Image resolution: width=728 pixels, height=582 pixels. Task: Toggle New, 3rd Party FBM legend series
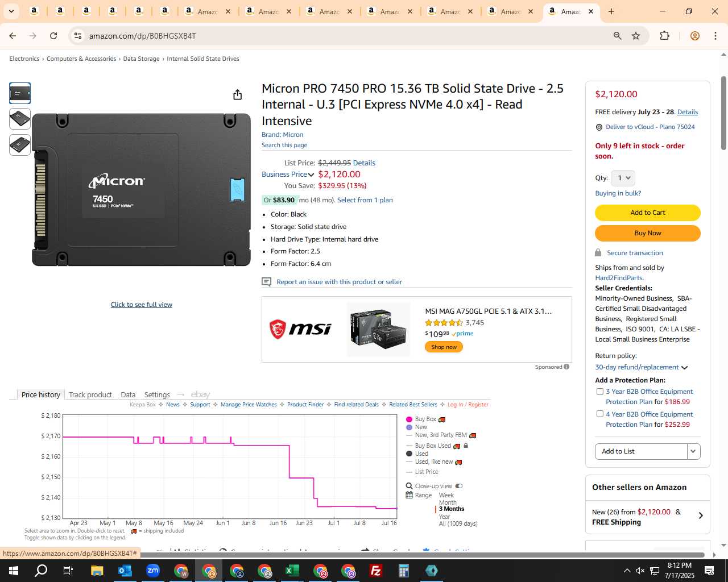[x=441, y=435]
